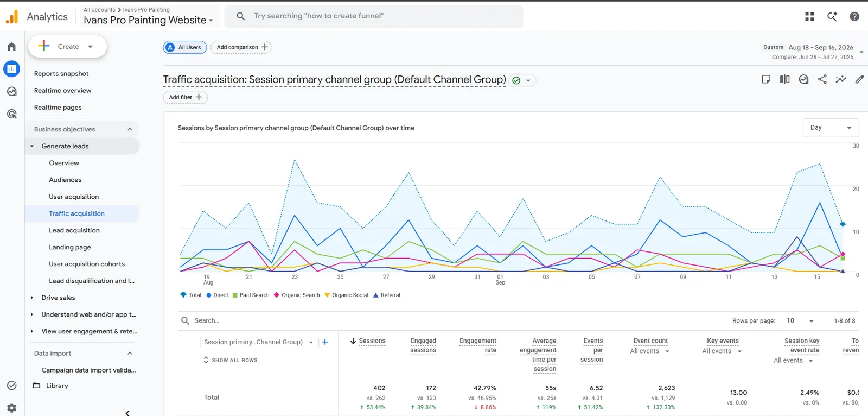Toggle the Direct series in chart legend

click(x=217, y=295)
